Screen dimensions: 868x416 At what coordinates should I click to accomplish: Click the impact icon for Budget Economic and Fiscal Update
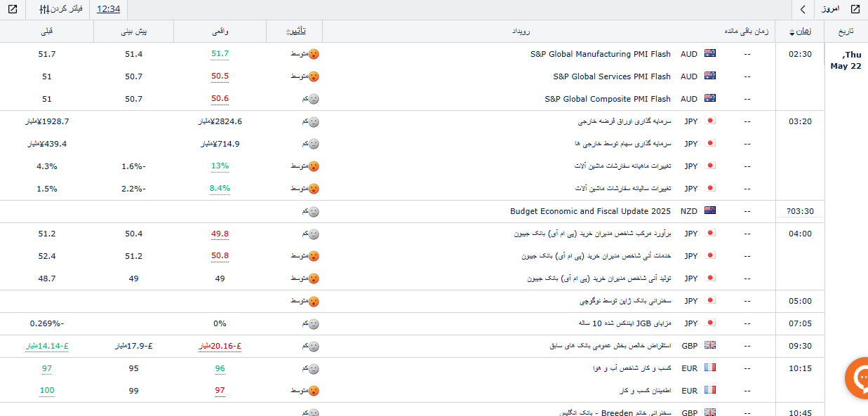click(x=314, y=211)
